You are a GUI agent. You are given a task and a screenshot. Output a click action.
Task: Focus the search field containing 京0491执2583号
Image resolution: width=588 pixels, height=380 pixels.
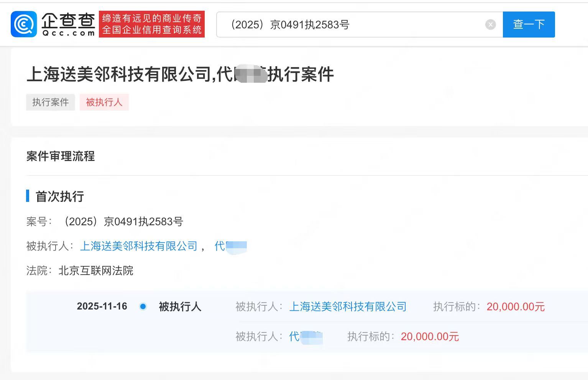pyautogui.click(x=360, y=25)
